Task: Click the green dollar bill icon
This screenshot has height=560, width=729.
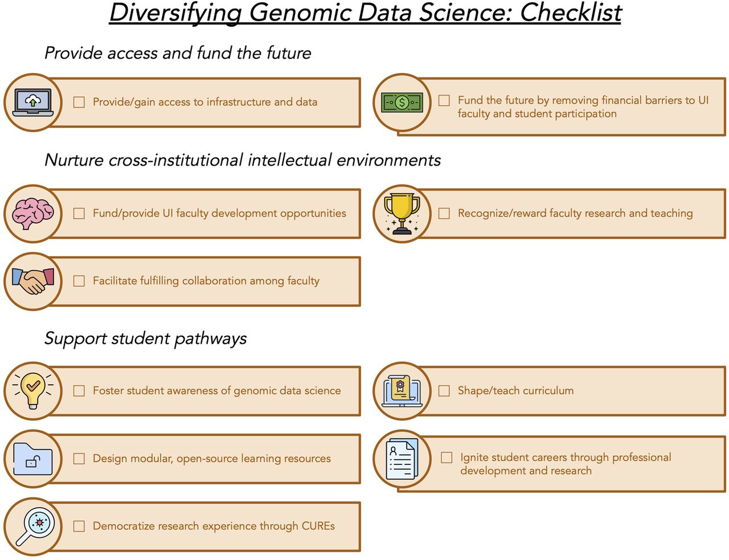Action: point(402,102)
